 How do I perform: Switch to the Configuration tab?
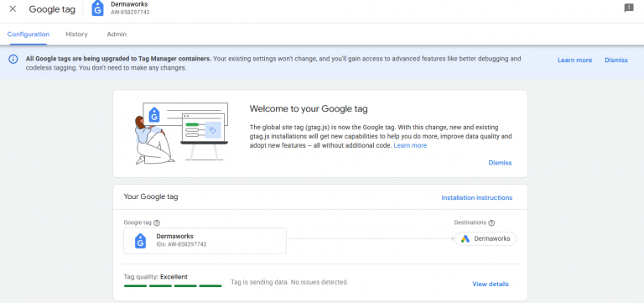click(x=29, y=34)
